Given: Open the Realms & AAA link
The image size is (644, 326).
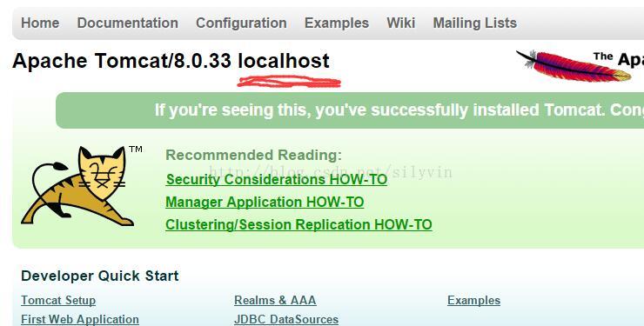Looking at the screenshot, I should tap(275, 301).
